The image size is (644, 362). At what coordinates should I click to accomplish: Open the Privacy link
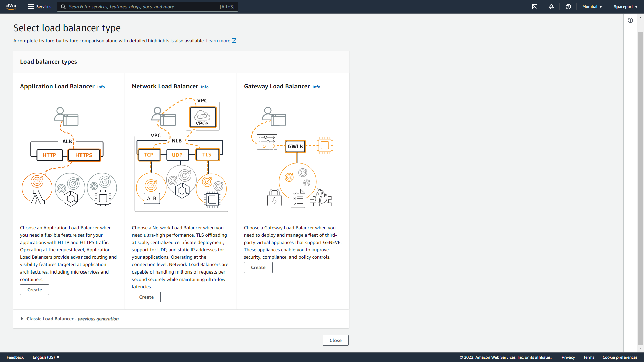click(568, 357)
